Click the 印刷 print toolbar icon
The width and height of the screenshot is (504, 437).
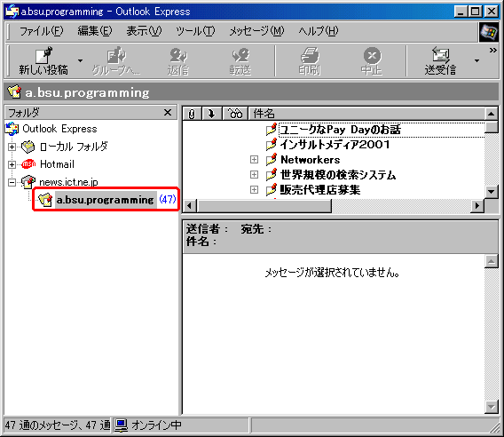[x=309, y=60]
